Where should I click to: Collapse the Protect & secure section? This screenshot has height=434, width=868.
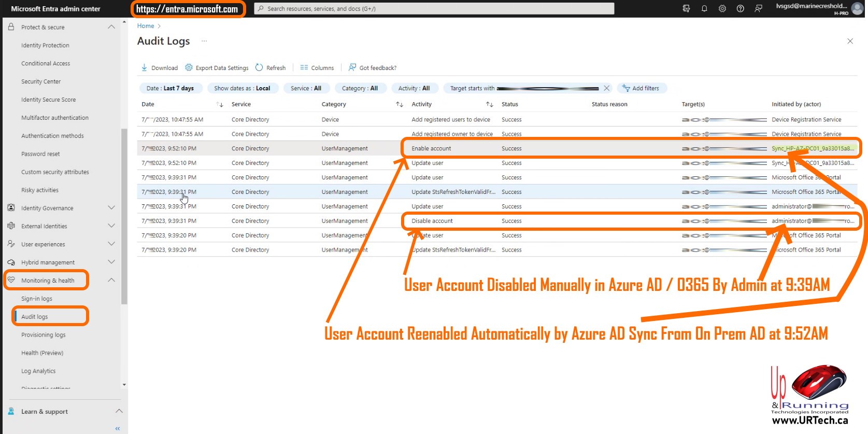(x=111, y=27)
